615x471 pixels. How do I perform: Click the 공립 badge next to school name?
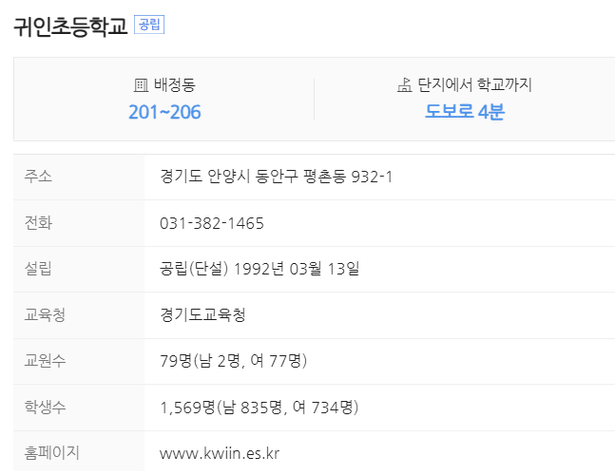coord(149,25)
